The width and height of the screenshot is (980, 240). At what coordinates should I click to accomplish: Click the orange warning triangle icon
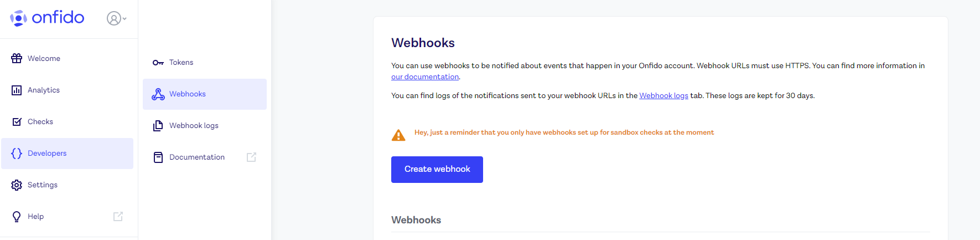click(398, 135)
